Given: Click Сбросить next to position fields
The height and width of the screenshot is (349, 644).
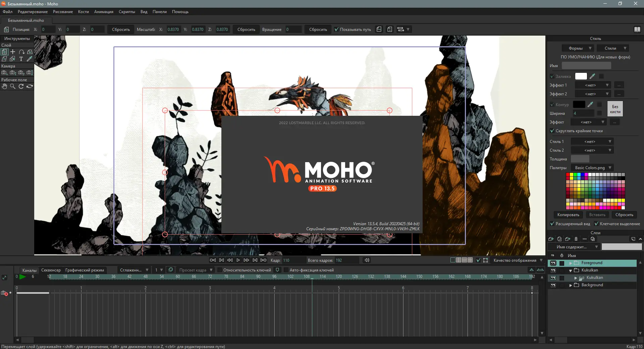Looking at the screenshot, I should pyautogui.click(x=121, y=29).
